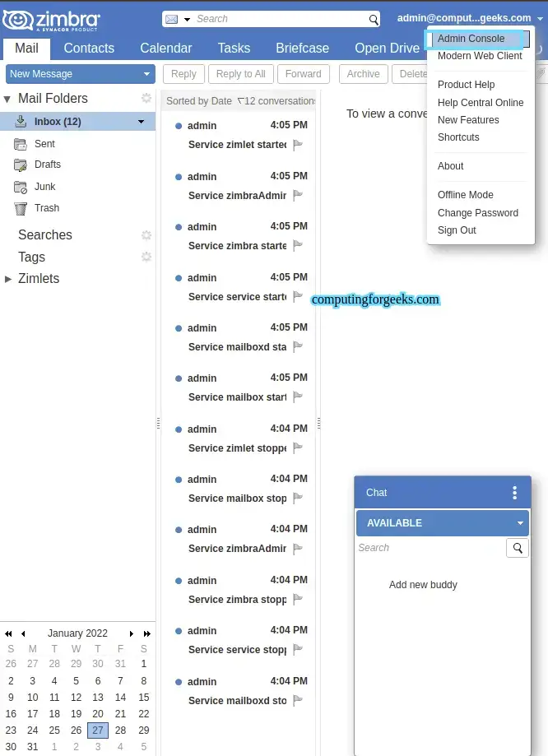Viewport: 548px width, 756px height.
Task: Toggle unread dot on 'Service zimbraAdmin' 4:04 PM message
Action: tap(179, 530)
